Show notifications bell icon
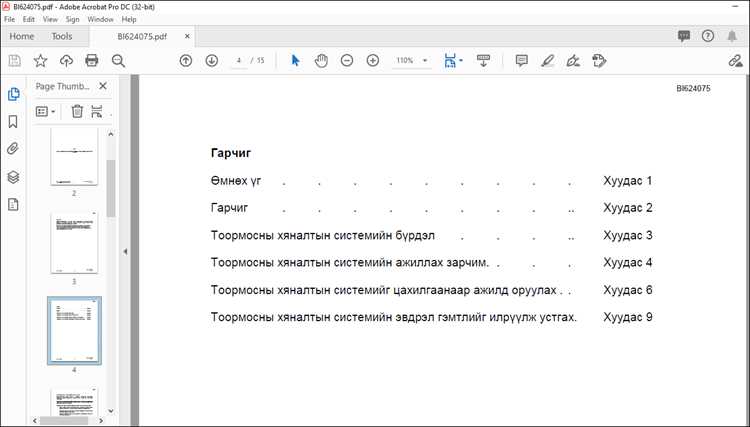 coord(732,36)
